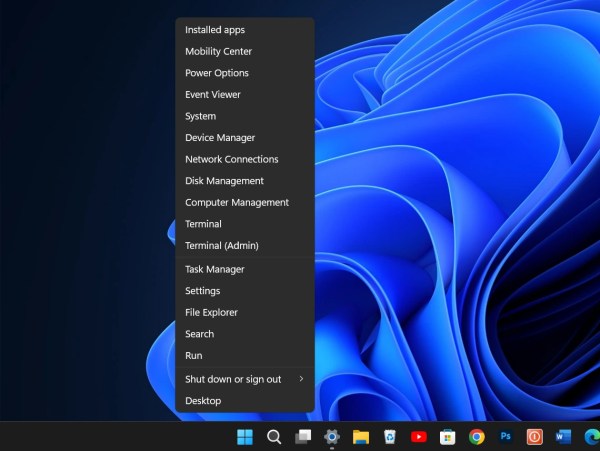The image size is (600, 451).
Task: Click the Settings gear taskbar icon
Action: pyautogui.click(x=332, y=437)
